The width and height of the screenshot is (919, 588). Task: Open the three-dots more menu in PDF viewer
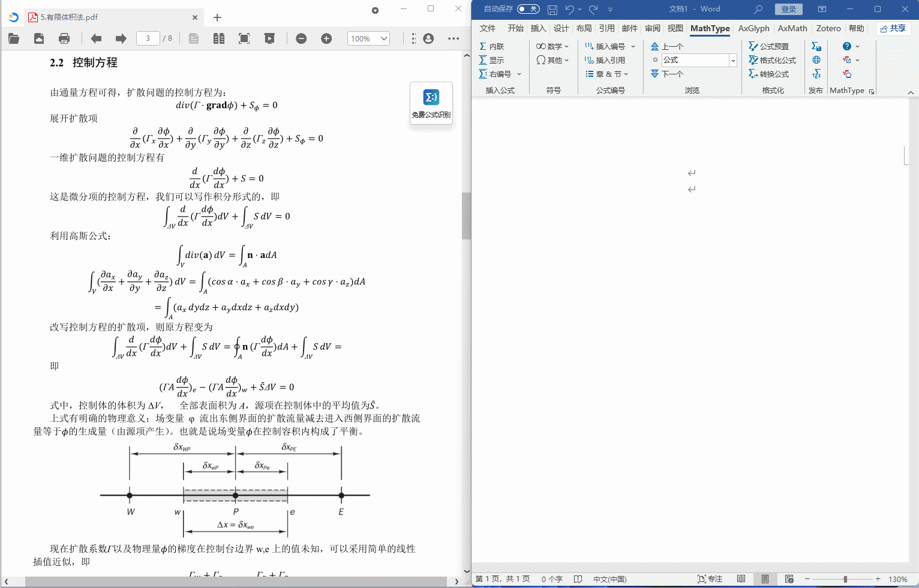[454, 38]
